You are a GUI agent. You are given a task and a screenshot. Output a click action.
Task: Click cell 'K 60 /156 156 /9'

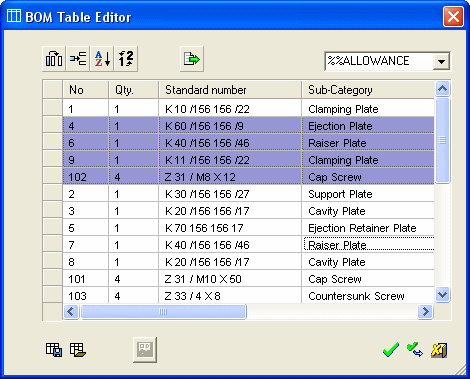click(x=230, y=126)
